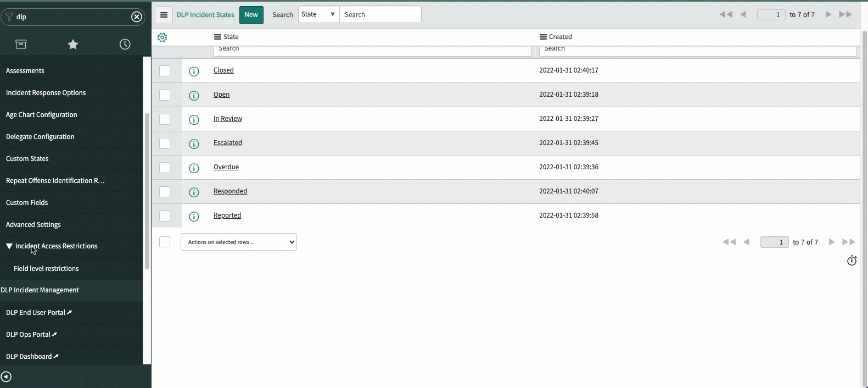The image size is (868, 388).
Task: Open the State search field dropdown
Action: coord(318,14)
